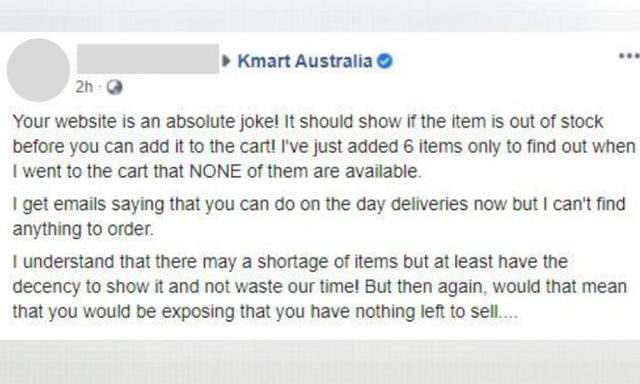The width and height of the screenshot is (640, 384).
Task: Open the post options three-dots menu
Action: [629, 55]
